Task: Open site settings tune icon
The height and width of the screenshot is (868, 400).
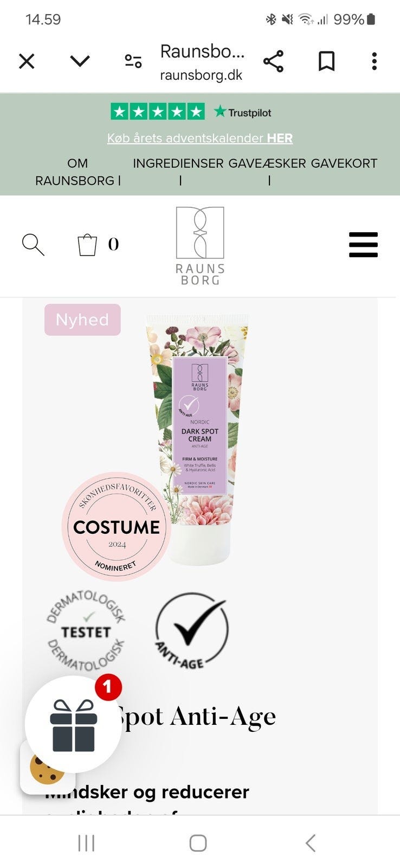Action: tap(133, 61)
